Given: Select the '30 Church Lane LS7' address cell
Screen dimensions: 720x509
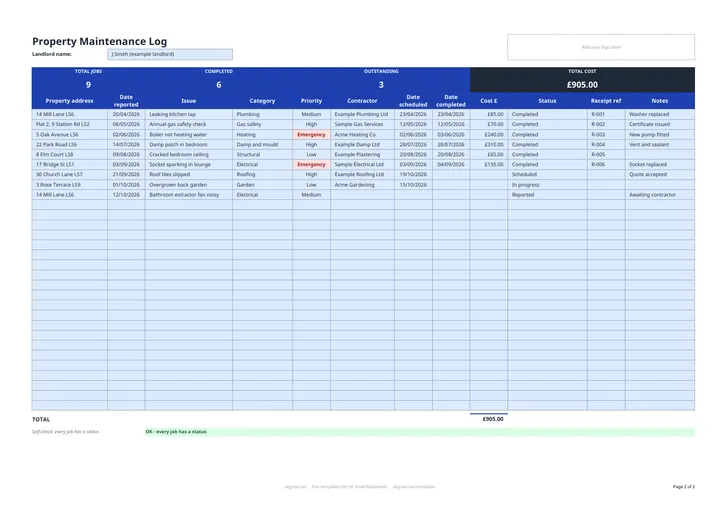Looking at the screenshot, I should pos(70,175).
